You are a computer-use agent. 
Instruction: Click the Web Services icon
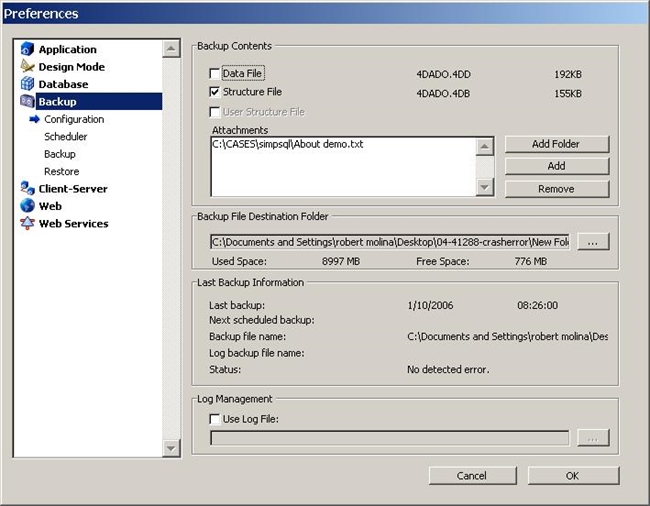(27, 224)
